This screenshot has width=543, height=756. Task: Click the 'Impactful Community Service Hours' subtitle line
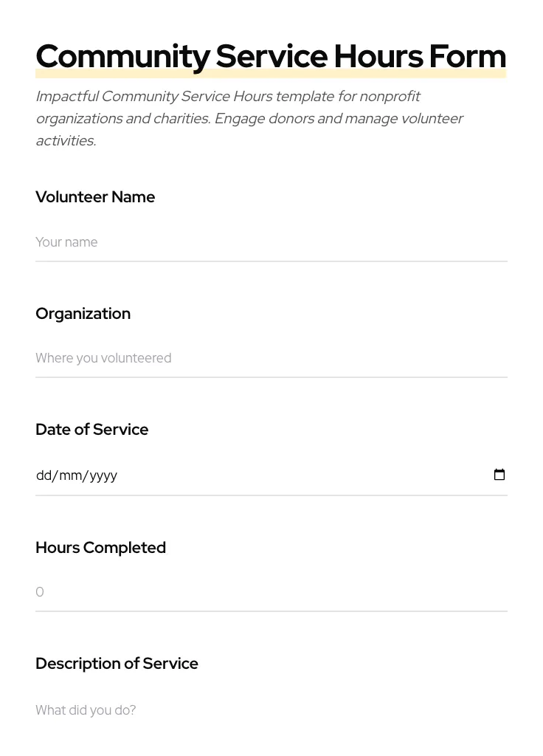pyautogui.click(x=227, y=97)
